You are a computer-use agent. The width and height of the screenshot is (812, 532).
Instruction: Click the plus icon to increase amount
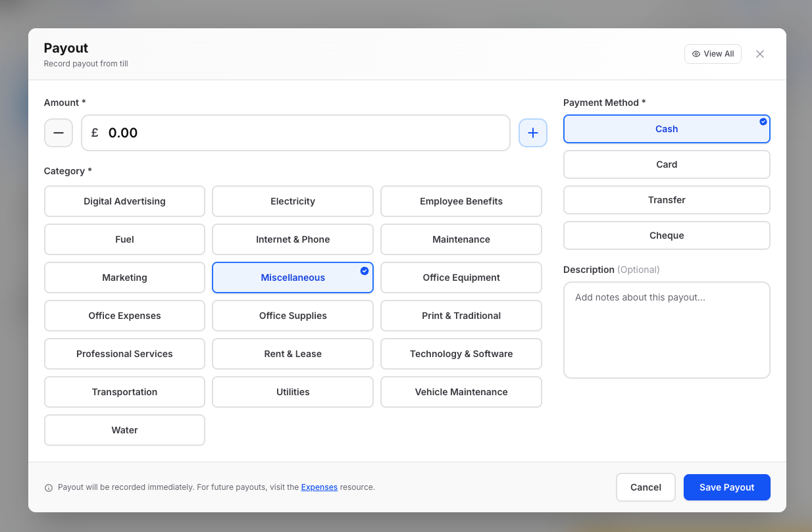533,133
